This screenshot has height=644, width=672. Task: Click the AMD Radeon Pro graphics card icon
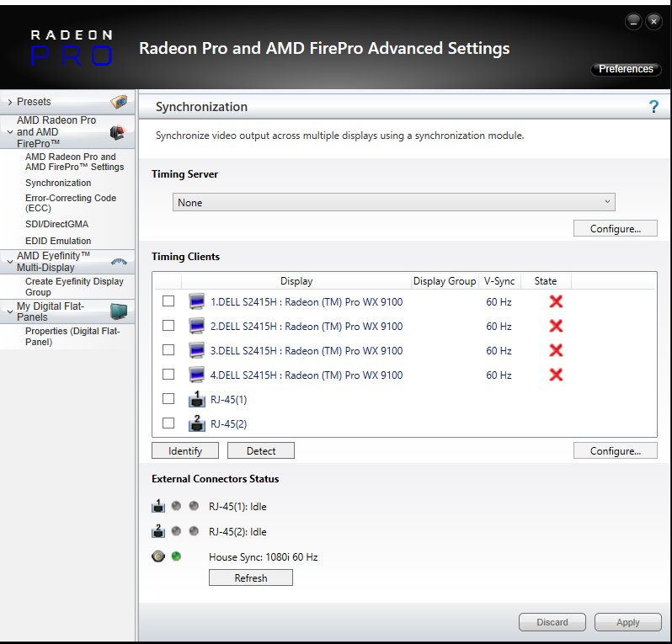pos(117,132)
